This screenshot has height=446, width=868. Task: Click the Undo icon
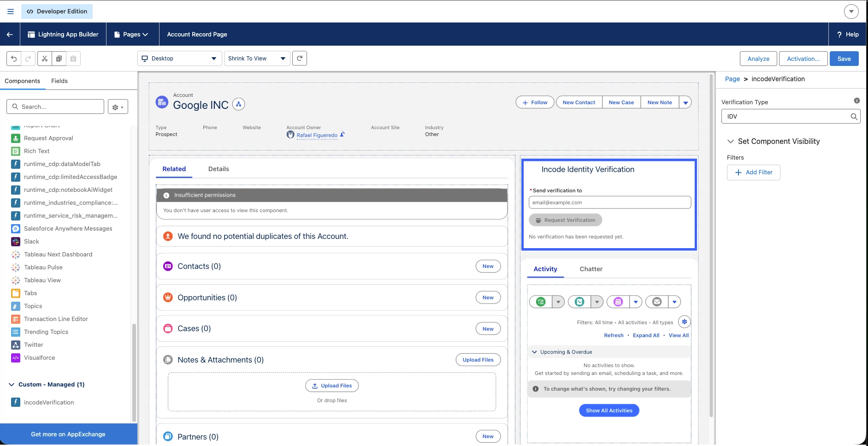[14, 59]
